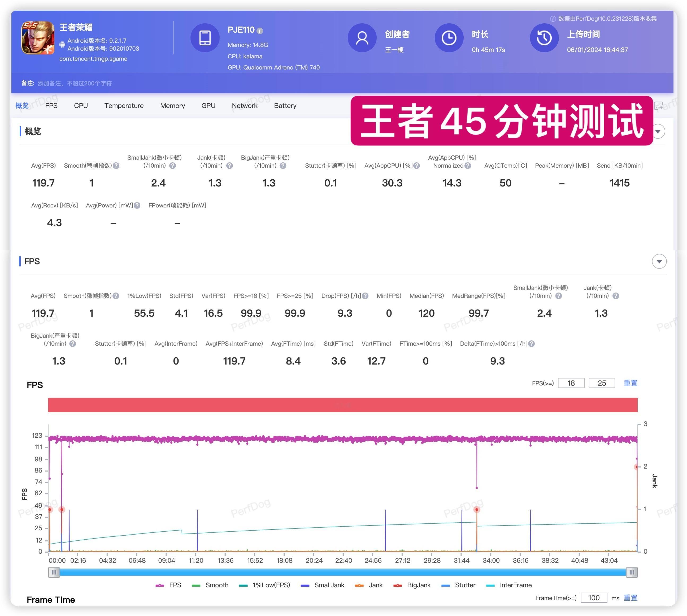Toggle BigJank series in chart legend
Image resolution: width=687 pixels, height=616 pixels.
412,585
